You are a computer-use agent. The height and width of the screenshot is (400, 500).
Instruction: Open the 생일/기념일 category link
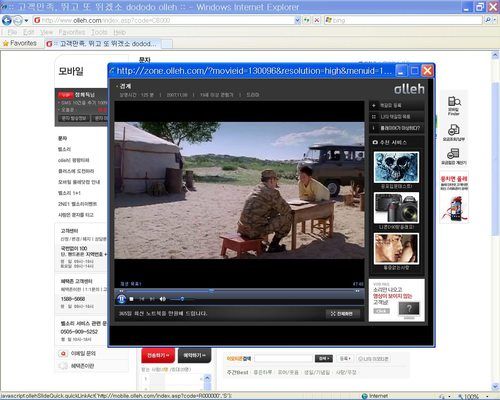click(x=317, y=372)
